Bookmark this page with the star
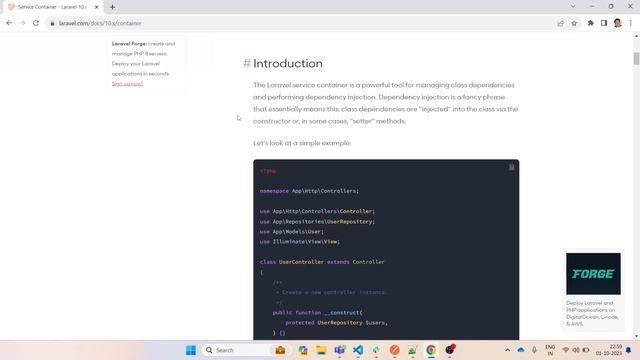640x360 pixels. [x=574, y=23]
